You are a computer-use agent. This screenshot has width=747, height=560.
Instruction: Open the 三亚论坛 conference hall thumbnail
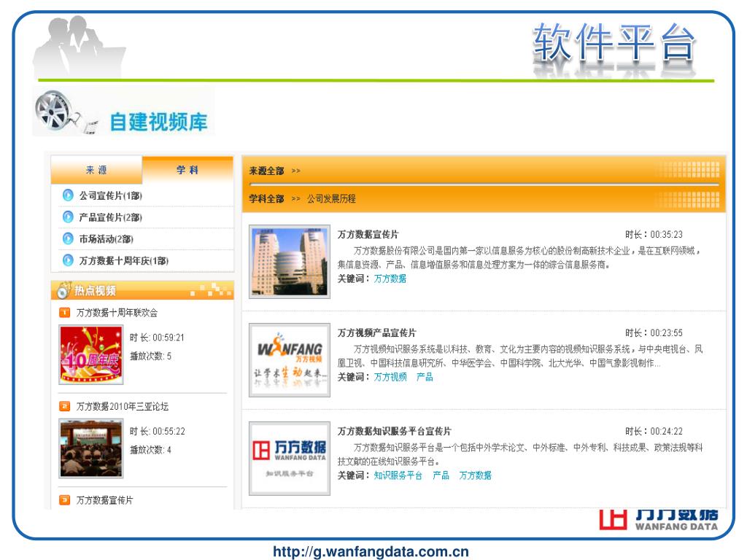pyautogui.click(x=91, y=448)
